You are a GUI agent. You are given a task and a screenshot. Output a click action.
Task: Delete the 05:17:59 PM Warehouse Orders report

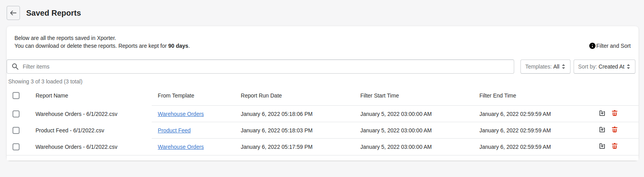pyautogui.click(x=615, y=146)
